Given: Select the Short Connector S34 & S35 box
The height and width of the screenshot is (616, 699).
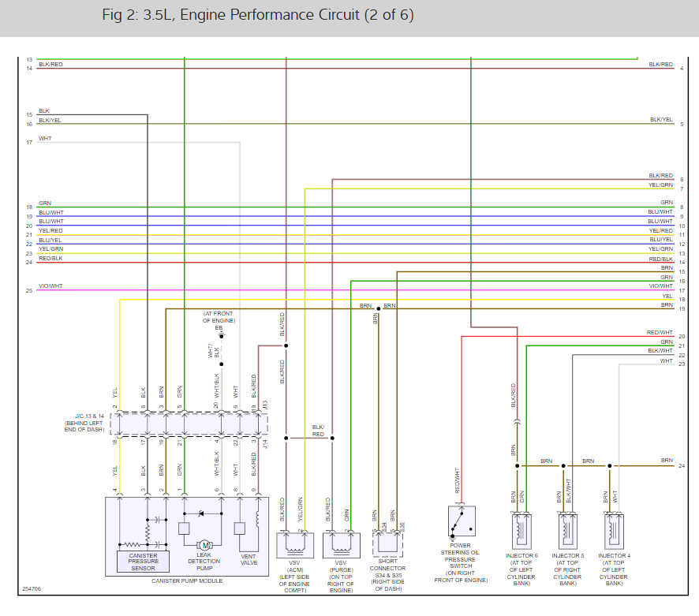Looking at the screenshot, I should pyautogui.click(x=388, y=544).
